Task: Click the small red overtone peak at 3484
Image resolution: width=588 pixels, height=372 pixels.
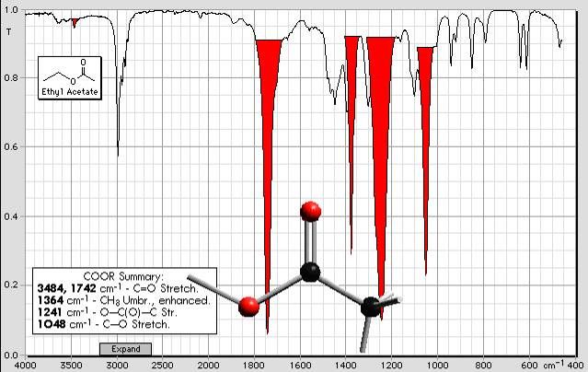Action: 75,23
